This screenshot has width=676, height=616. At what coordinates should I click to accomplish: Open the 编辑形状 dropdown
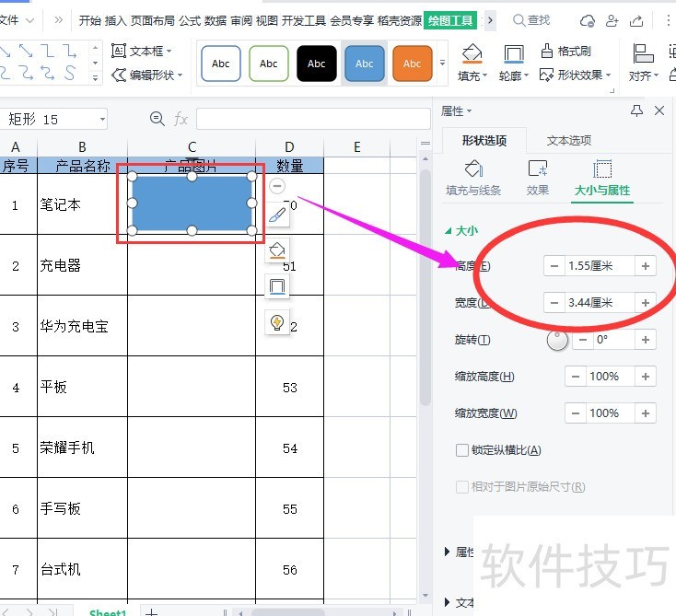(147, 75)
